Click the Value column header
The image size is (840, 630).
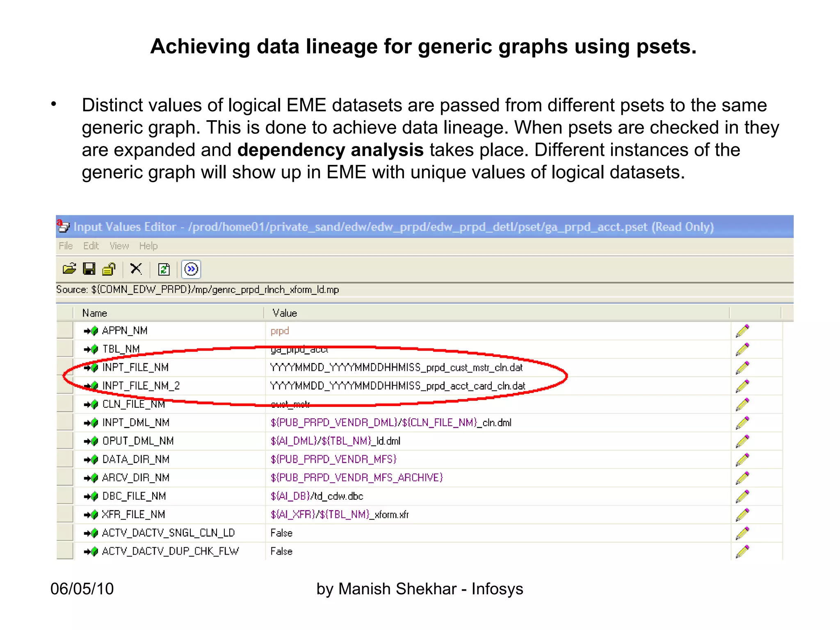click(285, 313)
